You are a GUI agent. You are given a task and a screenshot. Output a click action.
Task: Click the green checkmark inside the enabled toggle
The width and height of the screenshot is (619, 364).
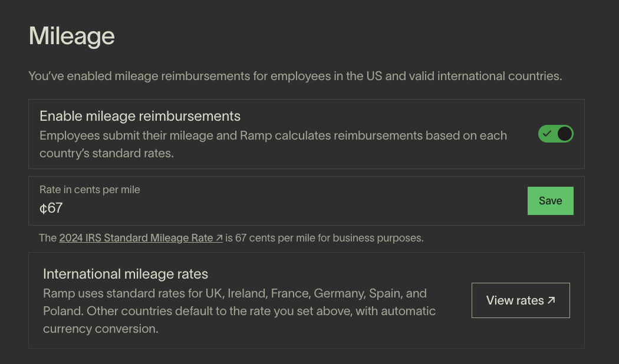(x=546, y=134)
